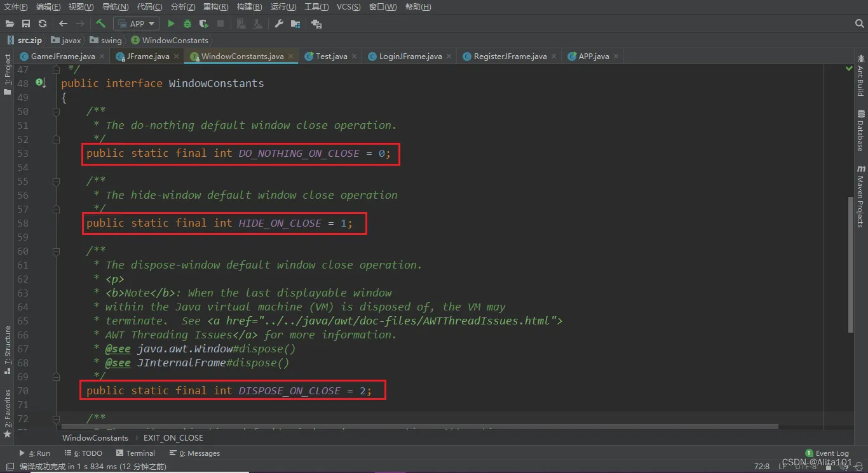868x473 pixels.
Task: Open the 文件(F) menu
Action: point(16,7)
